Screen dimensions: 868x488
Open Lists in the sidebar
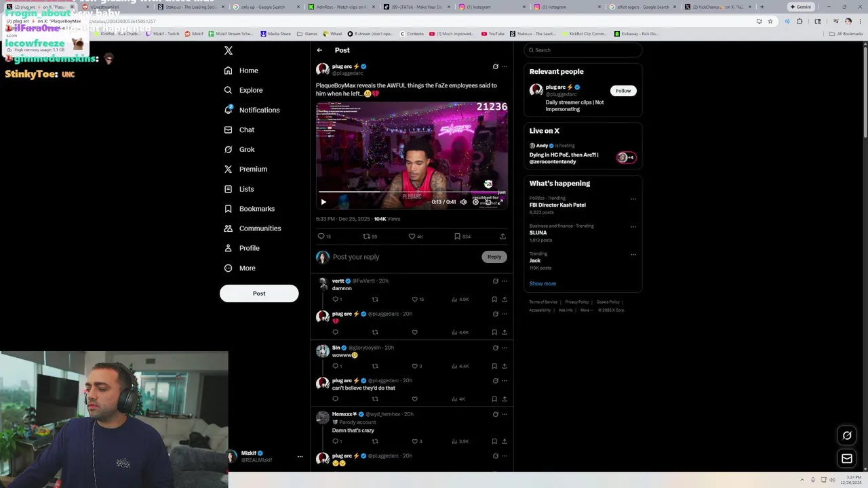pyautogui.click(x=239, y=189)
